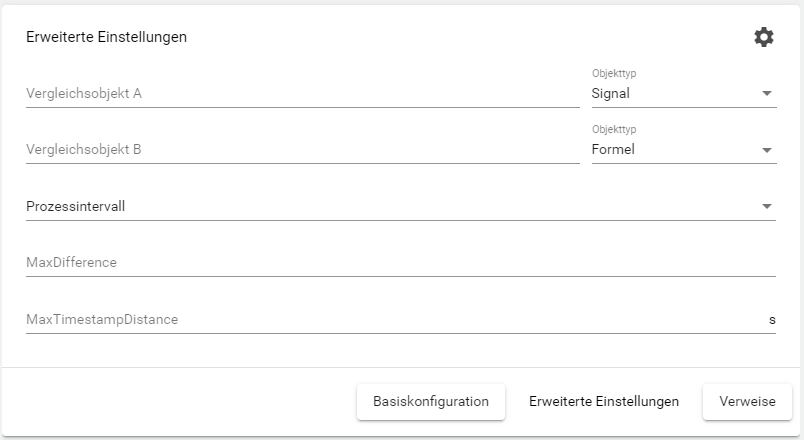Switch to Erweiterte Einstellungen footer tab
The width and height of the screenshot is (804, 440).
(x=604, y=401)
